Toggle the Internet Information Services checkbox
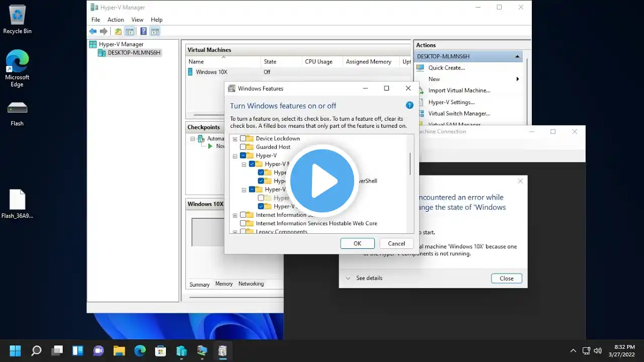Image resolution: width=644 pixels, height=362 pixels. click(x=243, y=215)
